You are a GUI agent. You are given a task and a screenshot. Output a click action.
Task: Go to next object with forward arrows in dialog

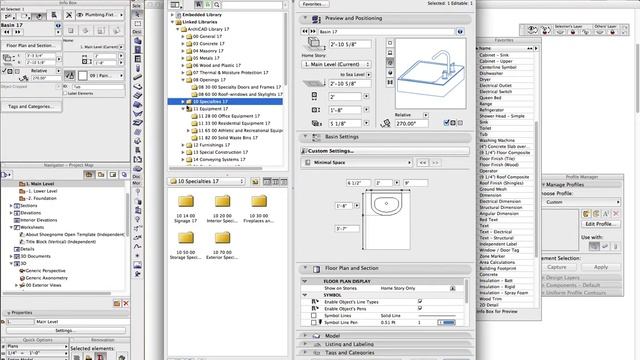tap(313, 31)
